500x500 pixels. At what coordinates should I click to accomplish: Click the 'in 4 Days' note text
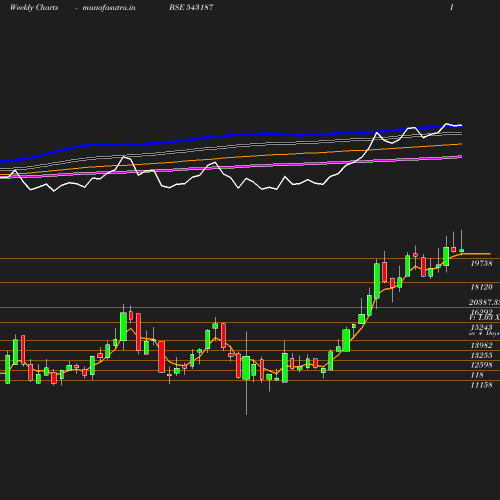(484, 333)
